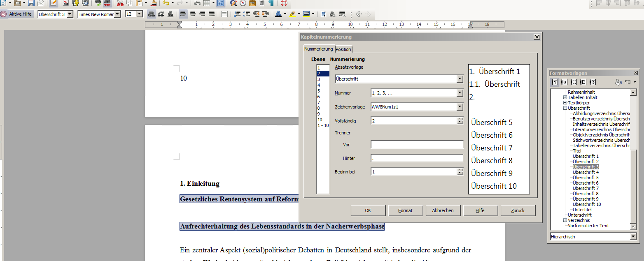Click the Cut scissors icon

click(x=120, y=3)
